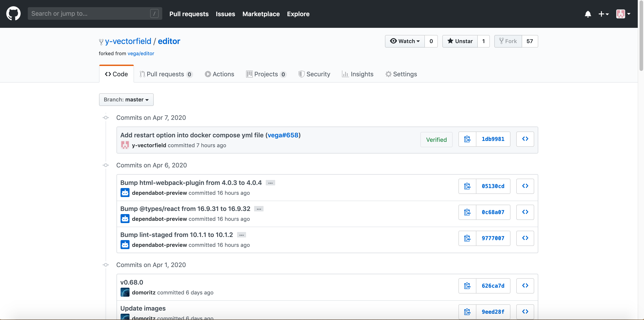
Task: Browse repository at commit 0c68a07
Action: 525,212
